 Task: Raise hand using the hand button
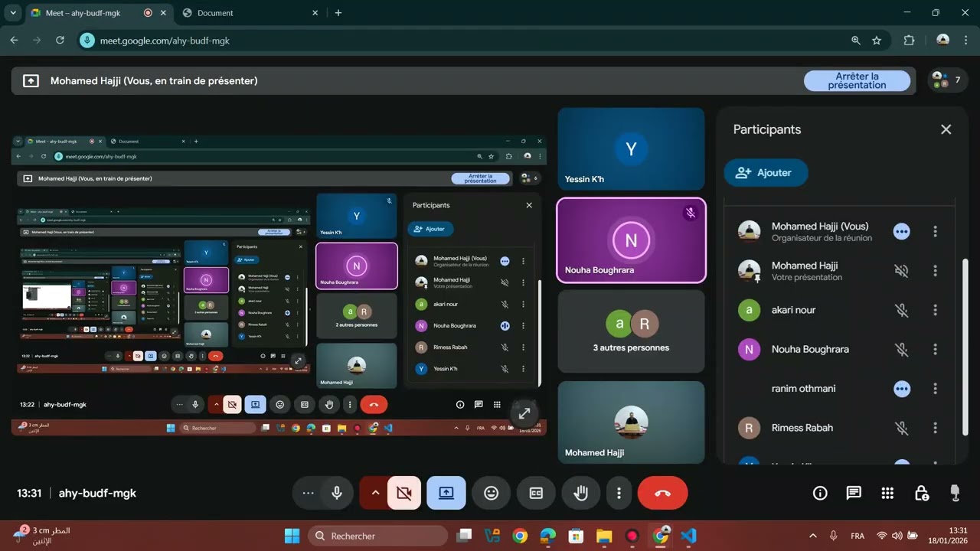click(x=581, y=494)
